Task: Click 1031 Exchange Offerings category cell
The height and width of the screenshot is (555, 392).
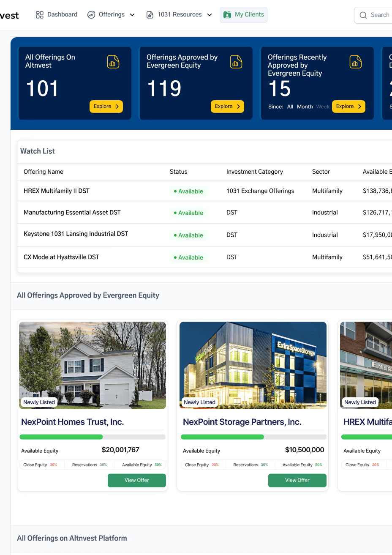Action: (x=260, y=191)
